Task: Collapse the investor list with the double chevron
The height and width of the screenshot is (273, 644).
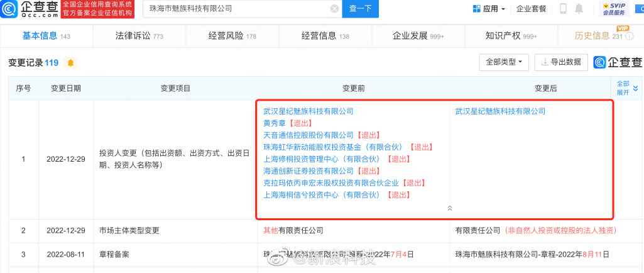Action: coord(450,208)
